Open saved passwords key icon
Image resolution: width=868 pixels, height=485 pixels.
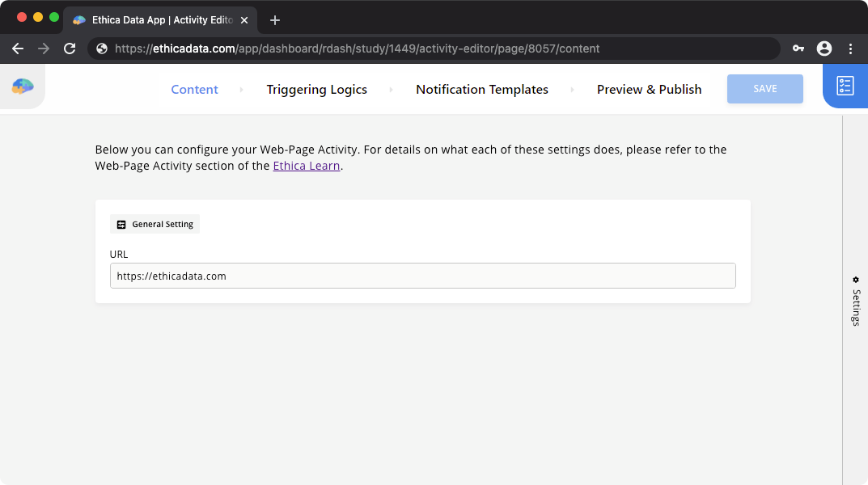pos(798,48)
